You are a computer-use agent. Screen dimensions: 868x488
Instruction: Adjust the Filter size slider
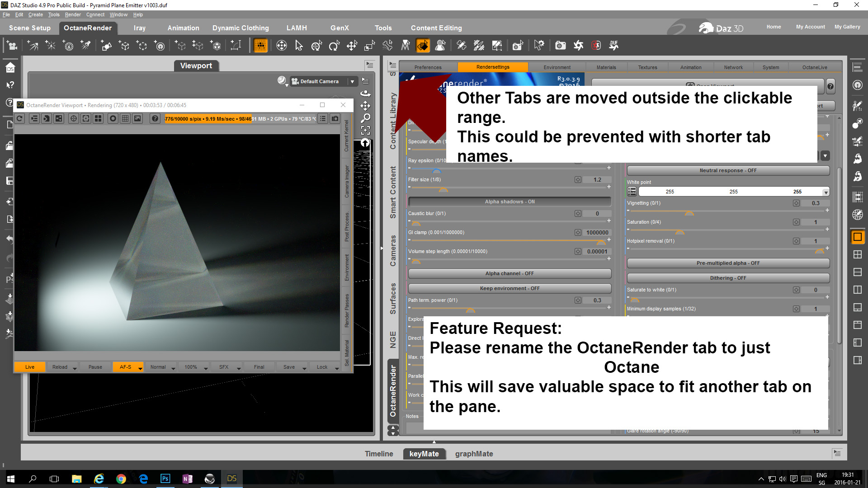pyautogui.click(x=443, y=189)
